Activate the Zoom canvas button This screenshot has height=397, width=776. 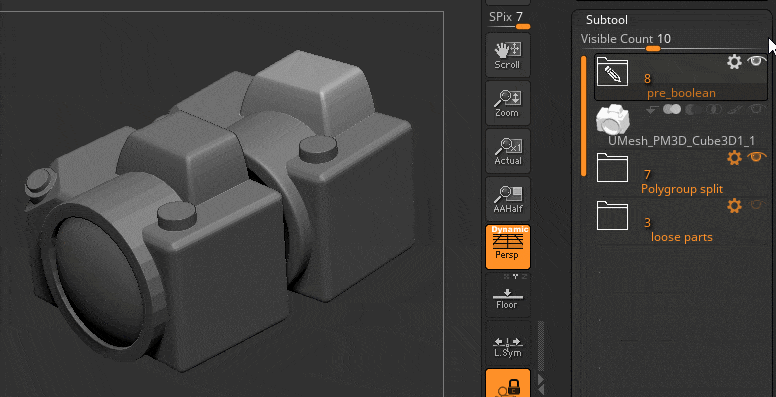(508, 103)
